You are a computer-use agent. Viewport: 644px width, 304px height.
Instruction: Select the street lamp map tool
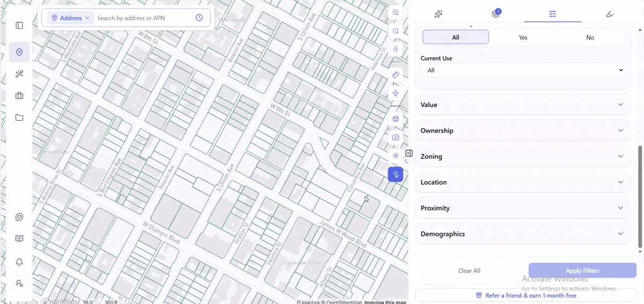(x=396, y=93)
